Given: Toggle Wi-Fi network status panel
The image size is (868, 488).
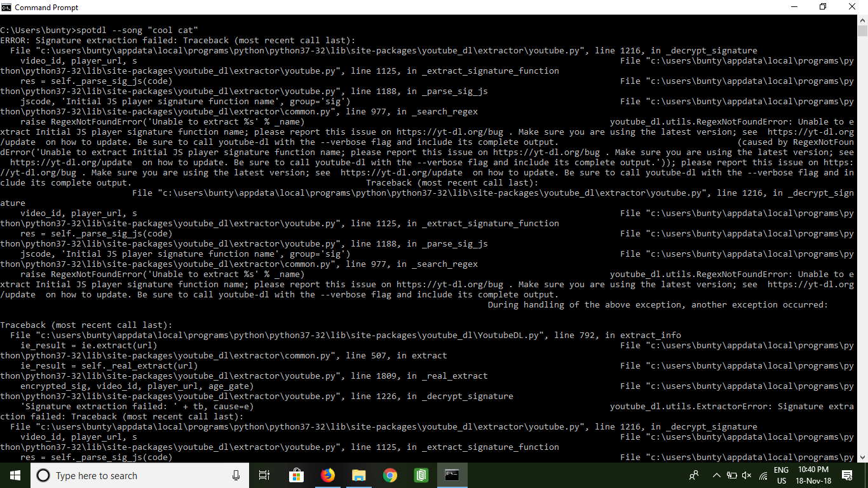Looking at the screenshot, I should tap(763, 475).
